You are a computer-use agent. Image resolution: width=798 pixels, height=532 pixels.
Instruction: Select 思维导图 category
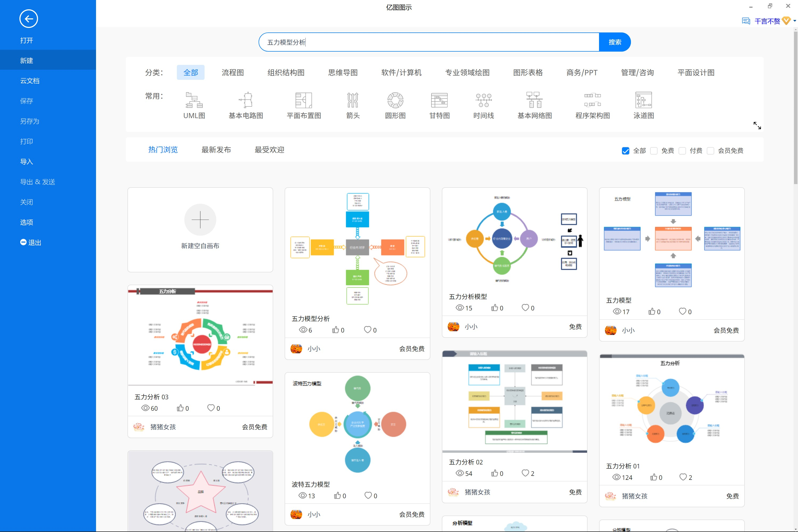[x=343, y=73]
